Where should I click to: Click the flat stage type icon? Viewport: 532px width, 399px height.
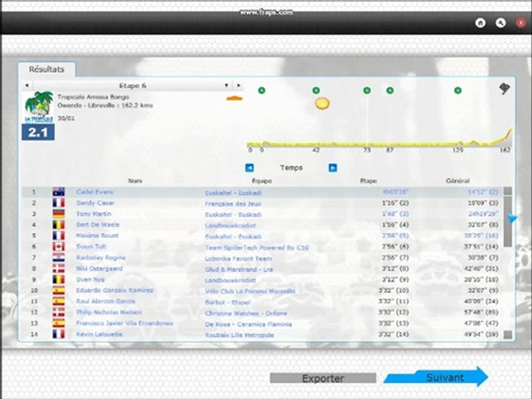click(234, 99)
